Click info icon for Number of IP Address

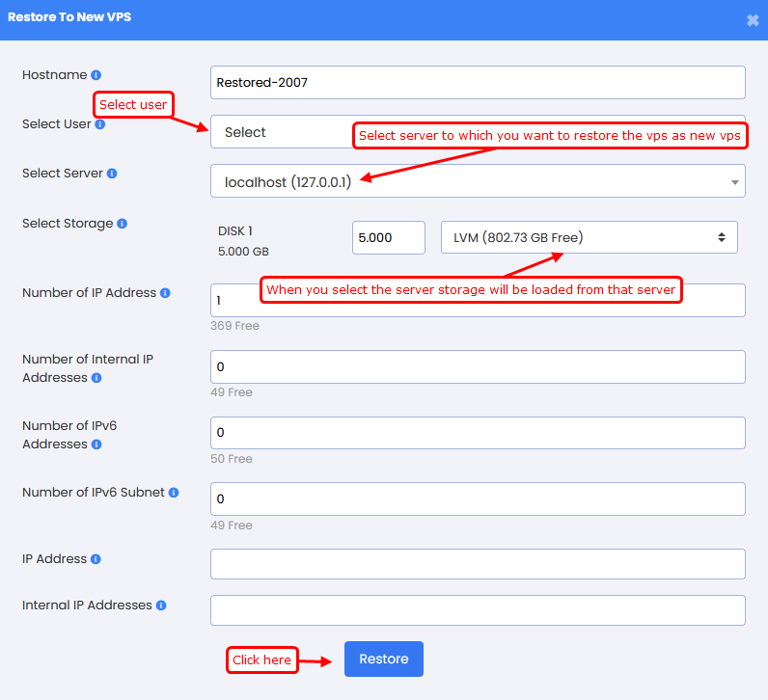pyautogui.click(x=166, y=293)
